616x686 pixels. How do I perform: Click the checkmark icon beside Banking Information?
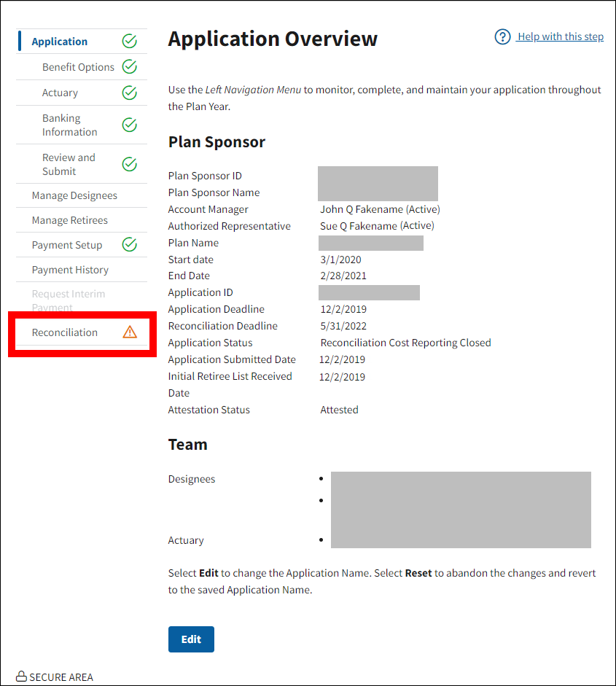click(x=129, y=125)
